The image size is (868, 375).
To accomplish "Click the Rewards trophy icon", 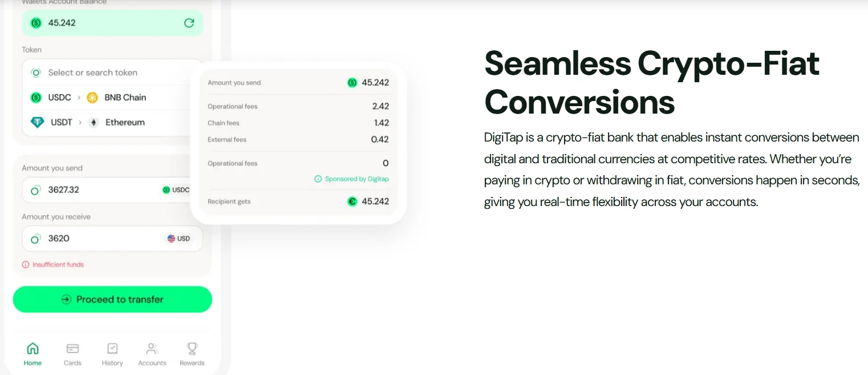I will pos(192,348).
